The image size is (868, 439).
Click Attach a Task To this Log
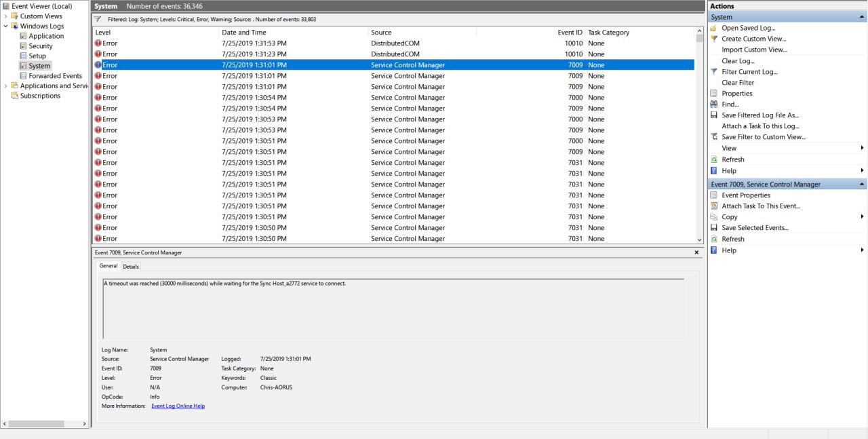(x=760, y=126)
